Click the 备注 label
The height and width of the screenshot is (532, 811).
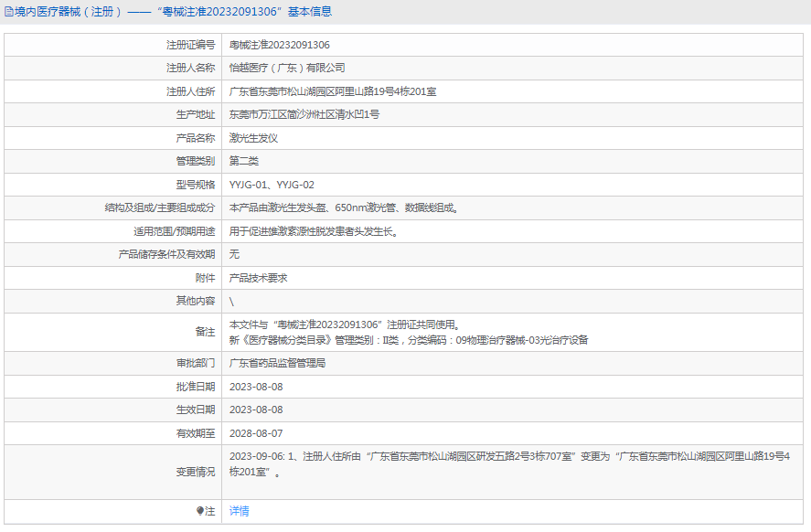tap(206, 332)
